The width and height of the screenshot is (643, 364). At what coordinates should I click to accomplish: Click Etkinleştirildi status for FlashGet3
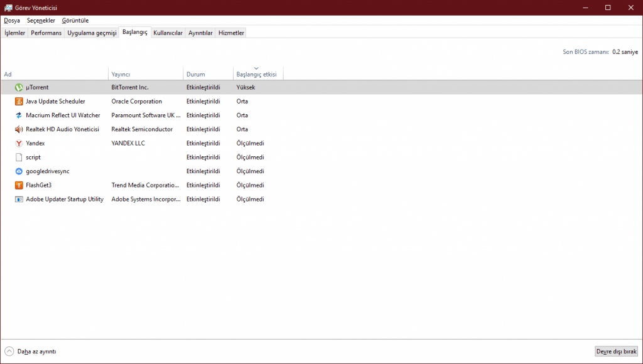pos(203,185)
